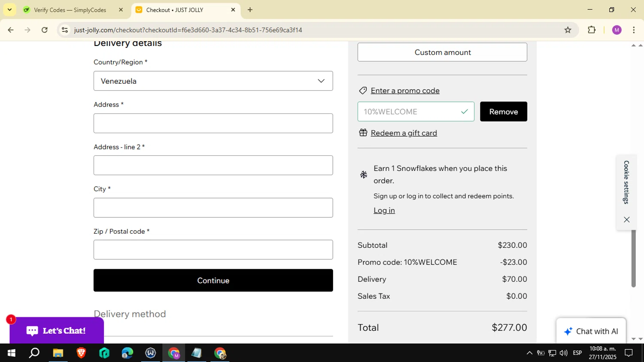Open the second Chrome taskbar icon
This screenshot has height=362, width=644.
click(220, 353)
